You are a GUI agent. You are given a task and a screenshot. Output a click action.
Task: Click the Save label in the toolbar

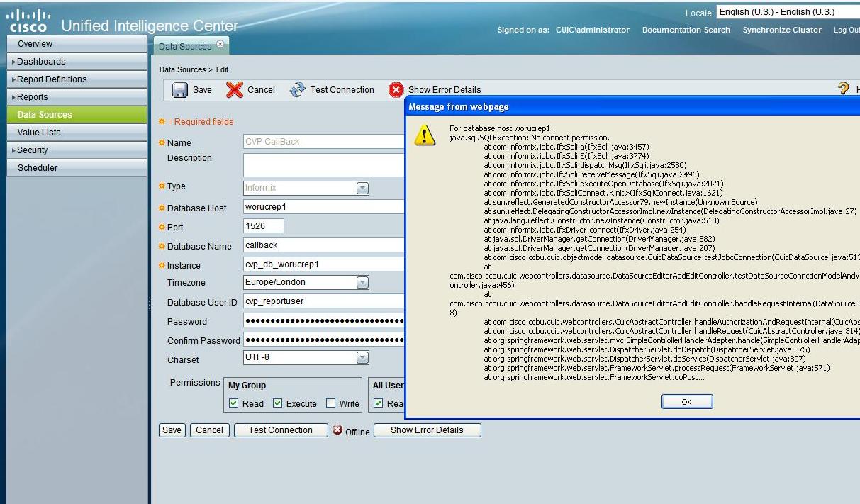click(x=202, y=90)
